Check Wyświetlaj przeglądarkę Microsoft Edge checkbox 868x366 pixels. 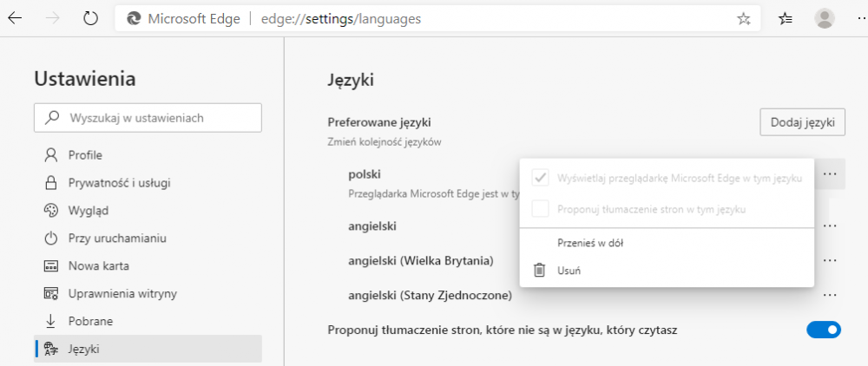point(540,178)
